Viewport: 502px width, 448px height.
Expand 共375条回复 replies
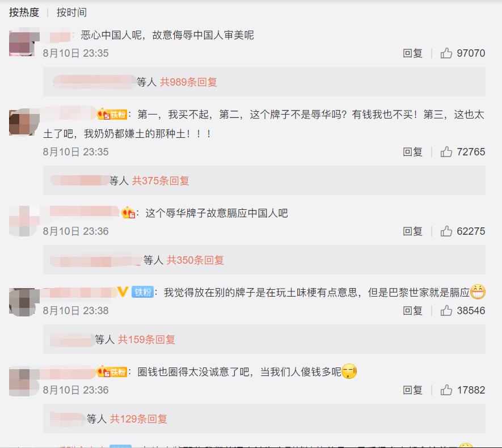point(161,180)
